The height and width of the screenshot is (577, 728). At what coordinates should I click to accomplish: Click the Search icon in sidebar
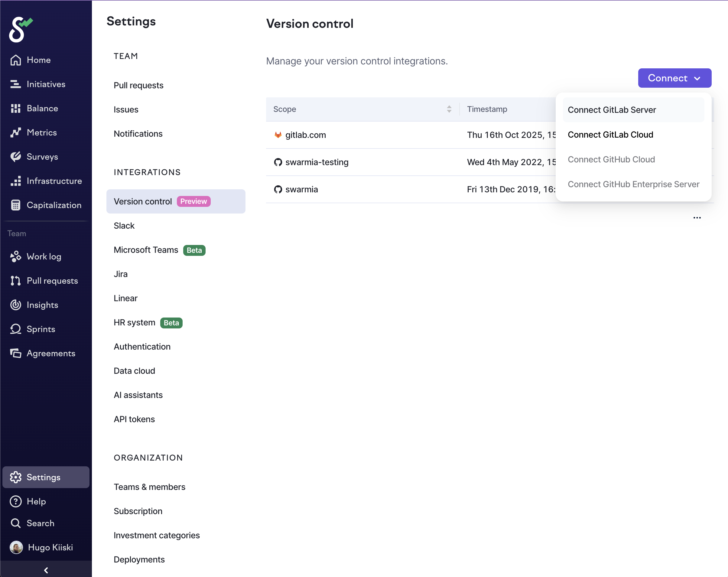point(15,523)
